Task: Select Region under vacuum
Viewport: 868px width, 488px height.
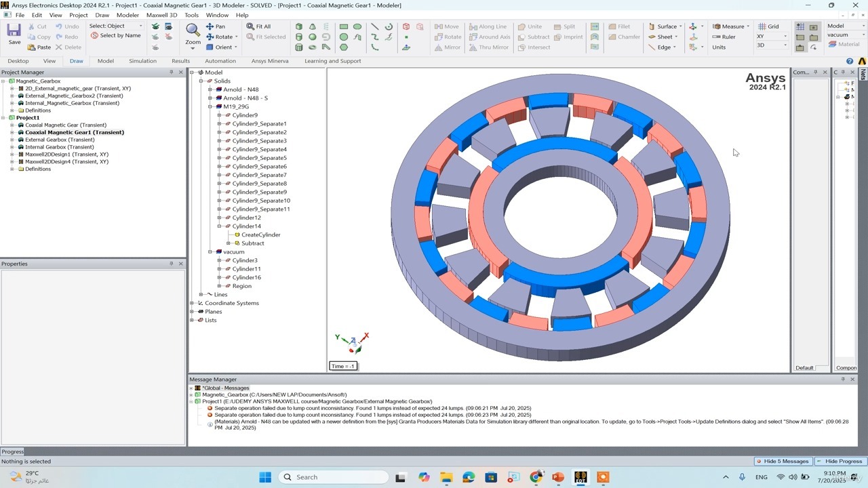Action: [241, 286]
